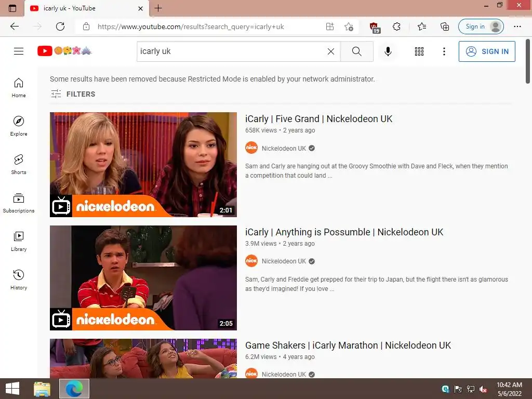Click the apps icon in the address bar
The width and height of the screenshot is (532, 399).
[x=330, y=26]
